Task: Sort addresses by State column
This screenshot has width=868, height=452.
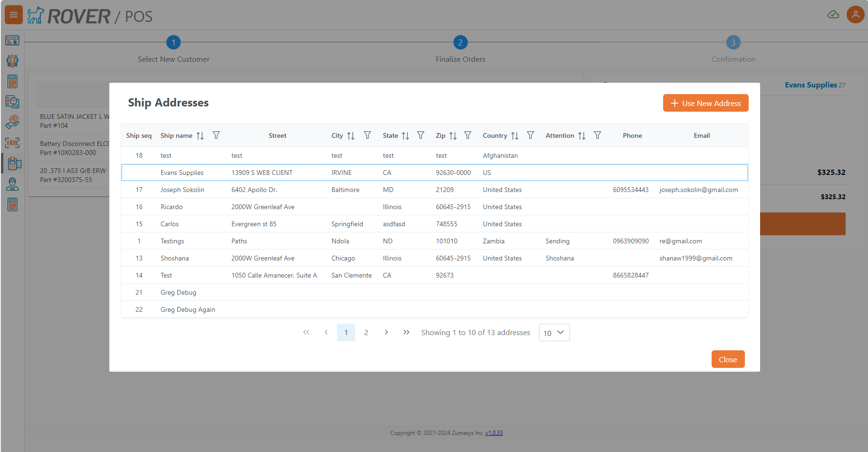Action: tap(405, 136)
